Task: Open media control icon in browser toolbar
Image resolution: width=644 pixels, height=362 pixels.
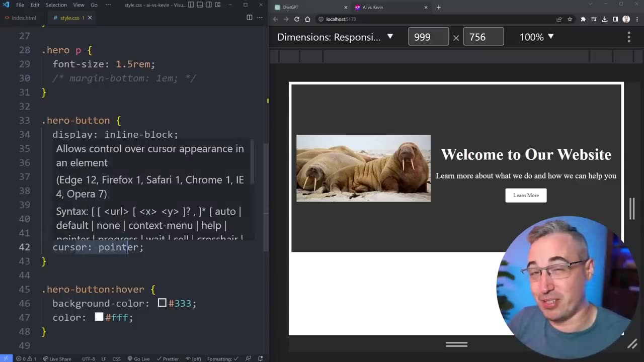Action: tap(594, 19)
